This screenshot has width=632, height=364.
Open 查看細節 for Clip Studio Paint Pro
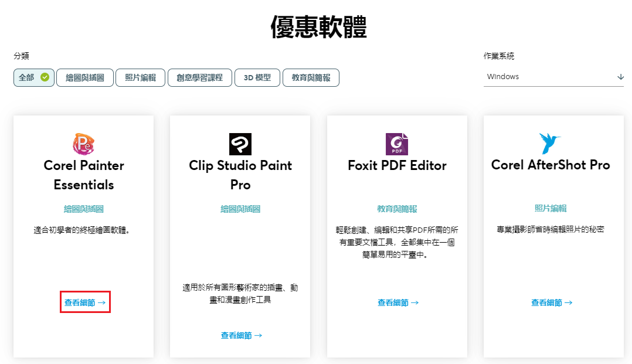point(242,335)
